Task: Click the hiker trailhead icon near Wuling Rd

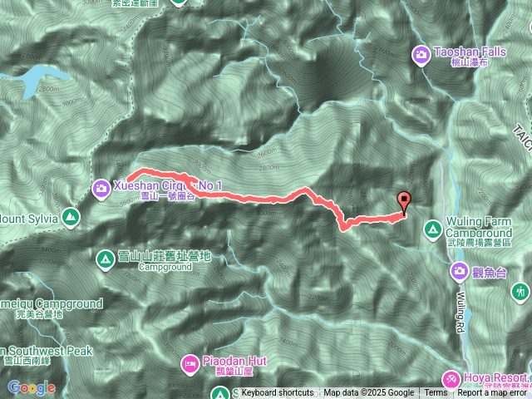Action: (520, 292)
